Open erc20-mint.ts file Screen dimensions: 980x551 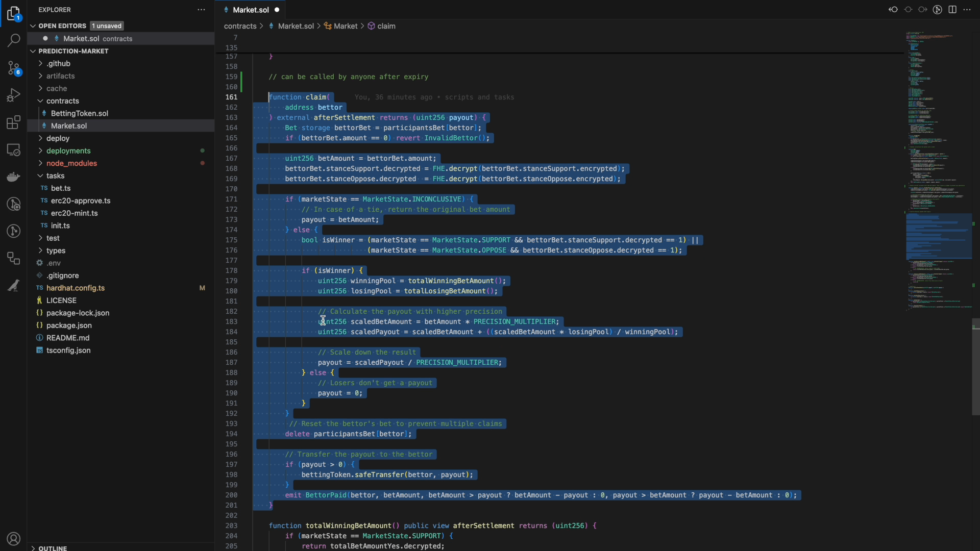pos(74,213)
